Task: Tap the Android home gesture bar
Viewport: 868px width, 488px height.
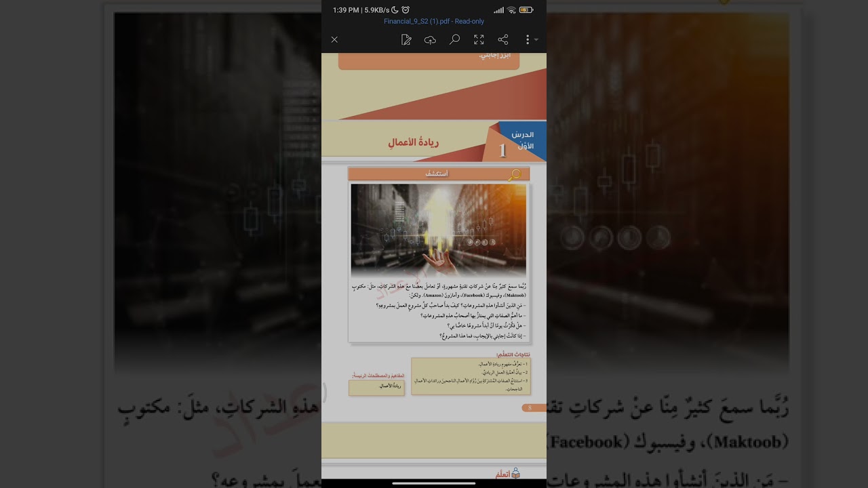Action: tap(434, 483)
